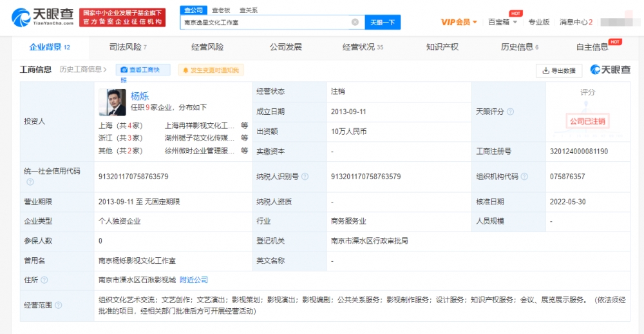Click the 10万人民币 capital value
Screen dimensions: 644x334
(348, 132)
